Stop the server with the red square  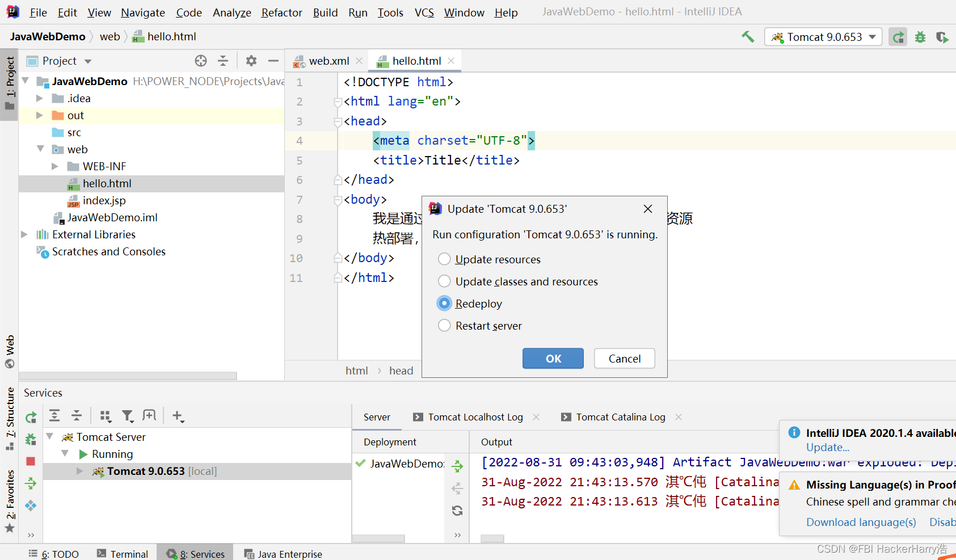click(31, 461)
